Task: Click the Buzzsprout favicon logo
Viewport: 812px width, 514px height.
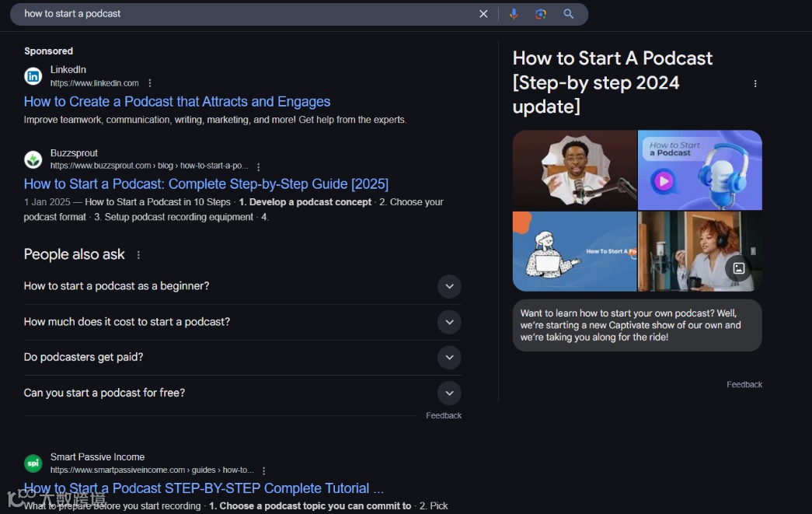Action: click(33, 159)
